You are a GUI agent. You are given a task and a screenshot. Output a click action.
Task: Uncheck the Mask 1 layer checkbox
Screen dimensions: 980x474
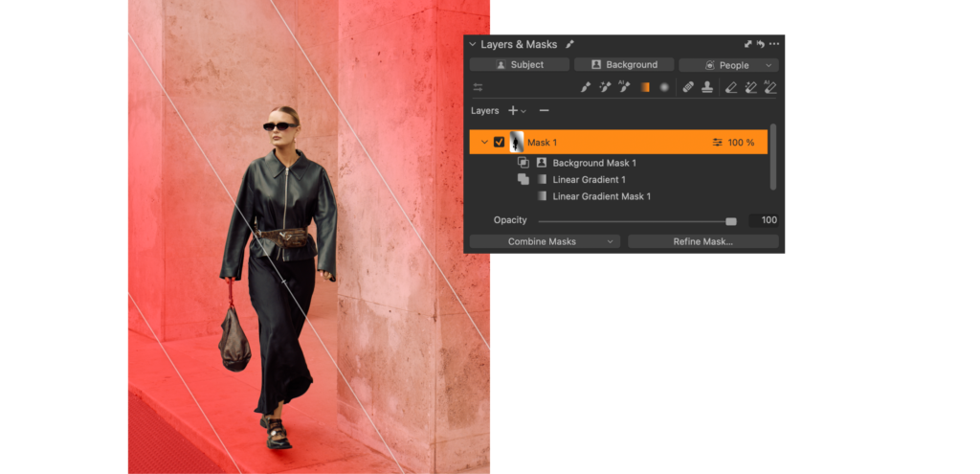[x=499, y=143]
